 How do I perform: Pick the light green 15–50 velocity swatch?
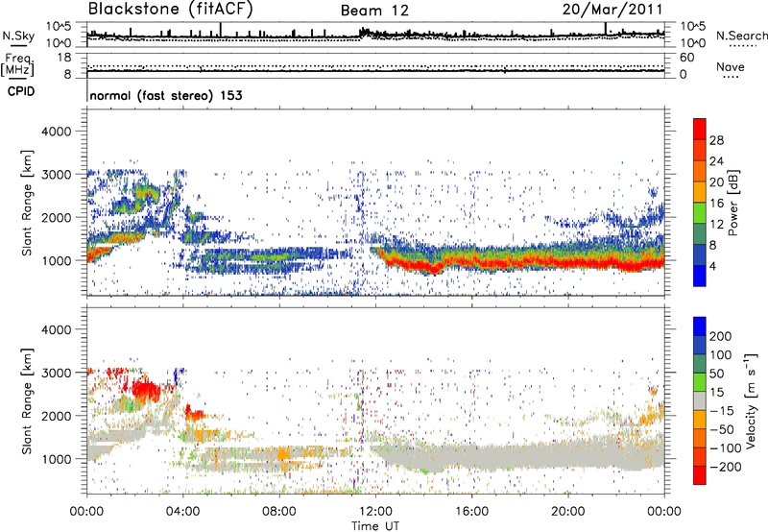click(x=700, y=382)
